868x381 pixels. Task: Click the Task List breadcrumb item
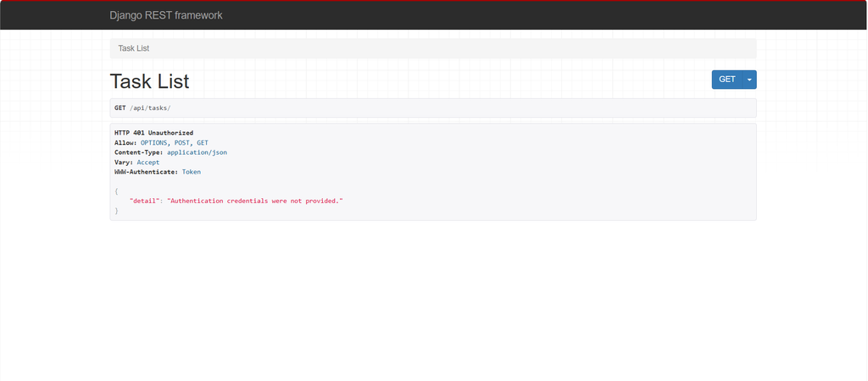[133, 48]
